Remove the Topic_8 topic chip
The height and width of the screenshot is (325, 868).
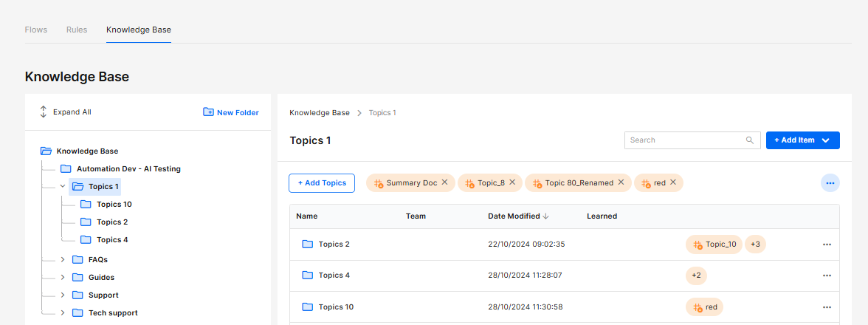coord(512,182)
